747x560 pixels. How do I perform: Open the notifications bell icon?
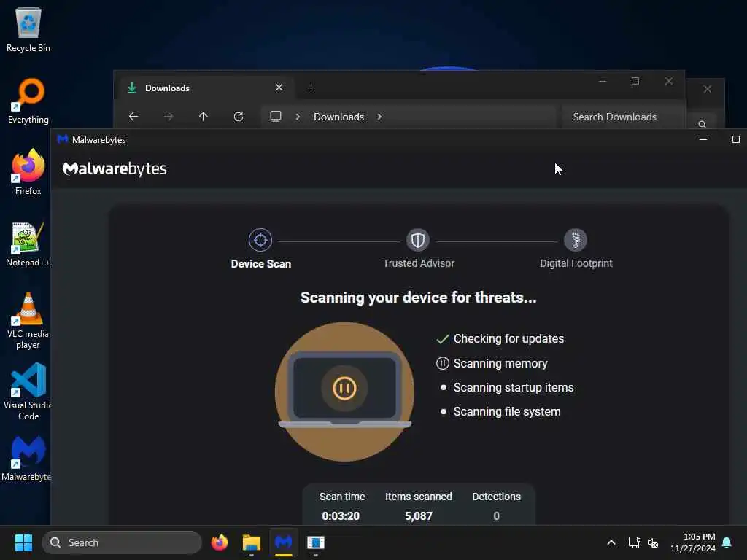[x=727, y=542]
